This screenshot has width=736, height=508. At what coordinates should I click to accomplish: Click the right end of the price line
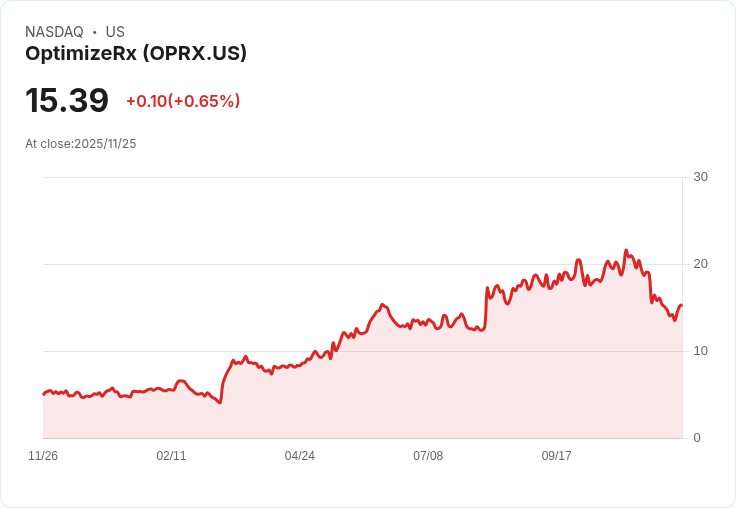click(x=681, y=305)
